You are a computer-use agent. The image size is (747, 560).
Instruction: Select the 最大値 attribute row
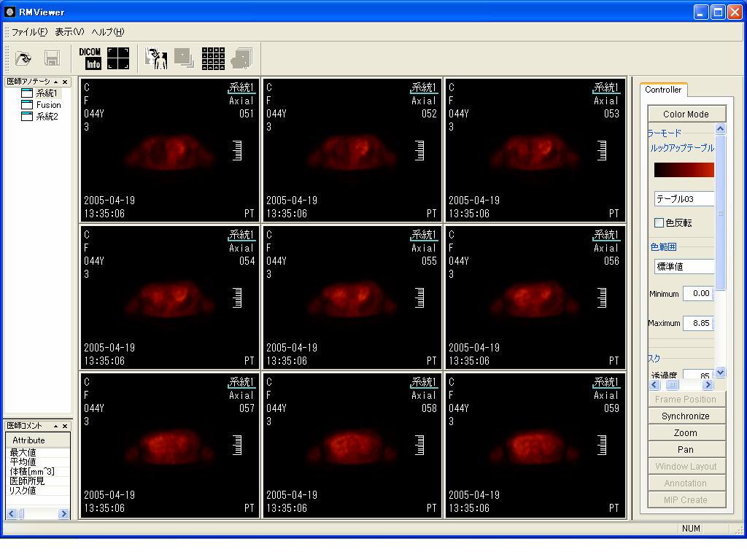click(x=38, y=452)
